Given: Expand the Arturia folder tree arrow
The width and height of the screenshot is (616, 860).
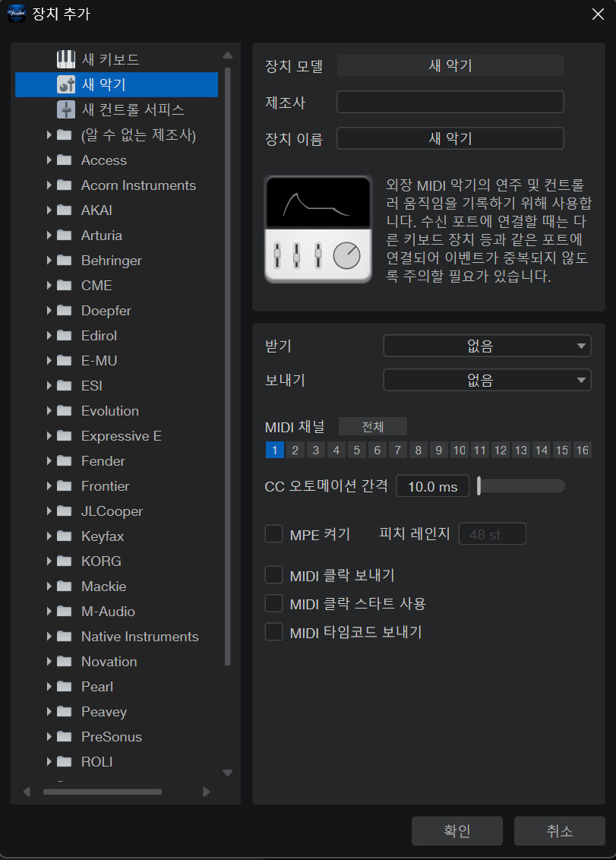Looking at the screenshot, I should tap(49, 236).
